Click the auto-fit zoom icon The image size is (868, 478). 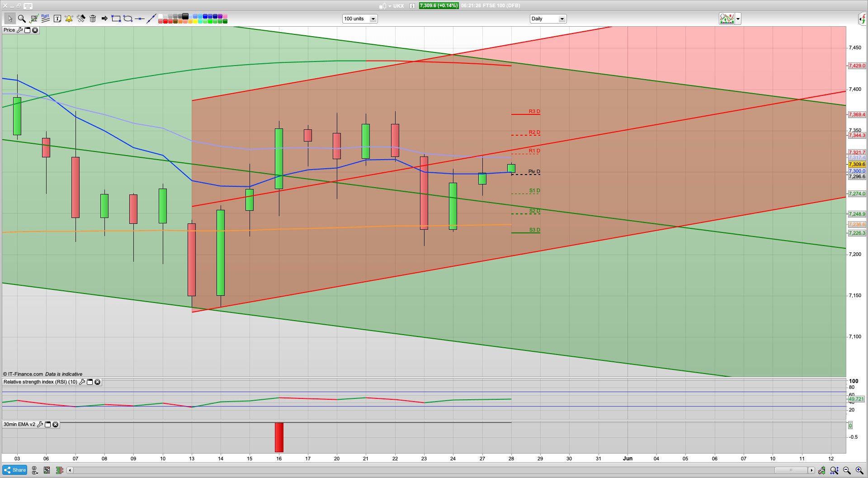834,470
